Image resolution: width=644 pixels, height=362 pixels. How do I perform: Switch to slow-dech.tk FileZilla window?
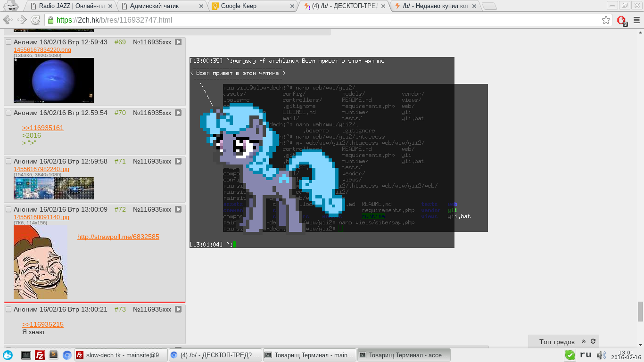coord(121,355)
